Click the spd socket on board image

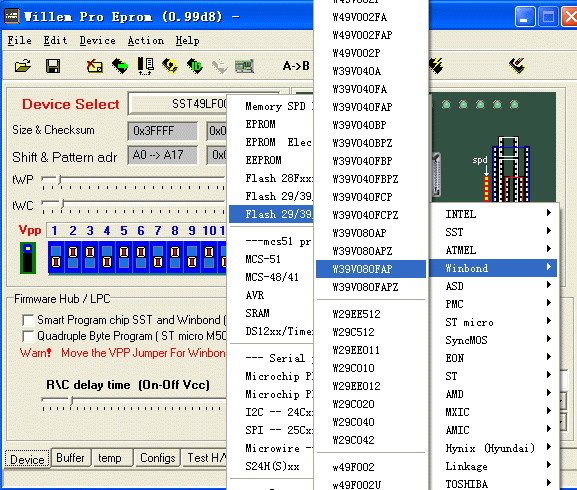(x=486, y=188)
